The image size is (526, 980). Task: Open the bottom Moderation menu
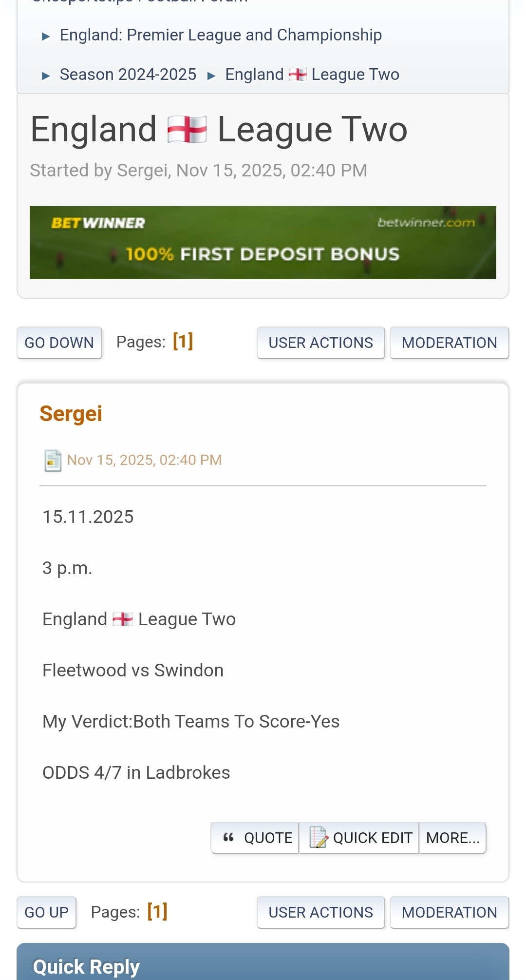pos(449,912)
